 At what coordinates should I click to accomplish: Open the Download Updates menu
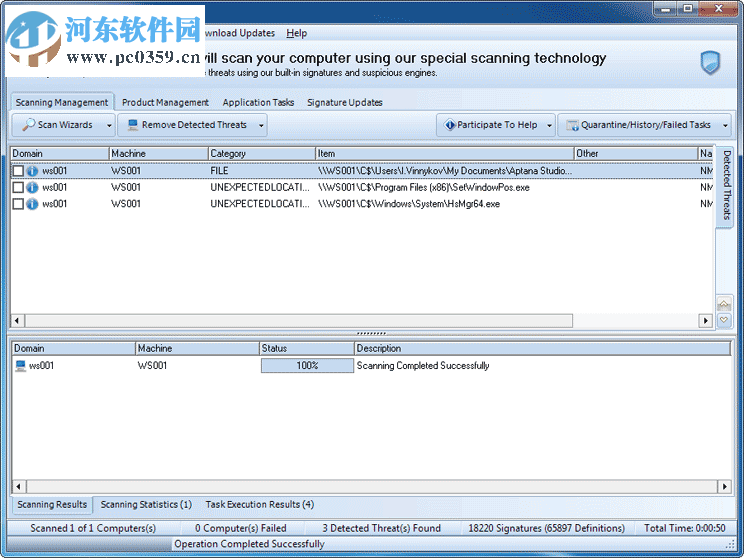[240, 33]
